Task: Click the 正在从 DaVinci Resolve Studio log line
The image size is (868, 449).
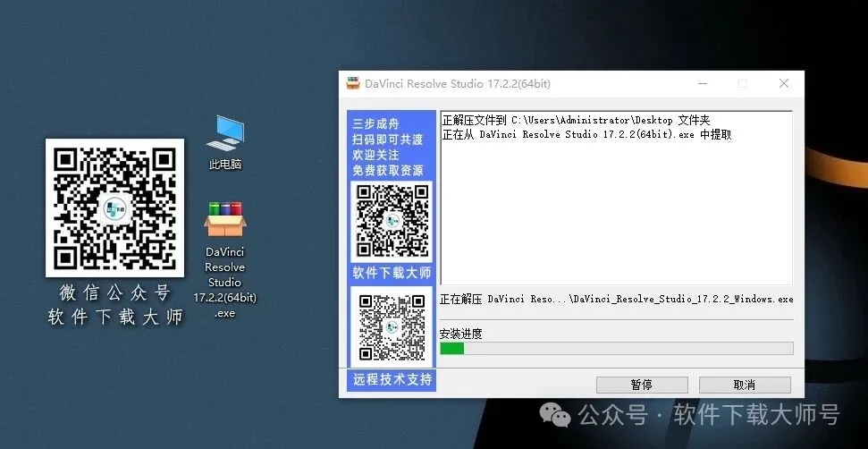Action: (x=586, y=134)
